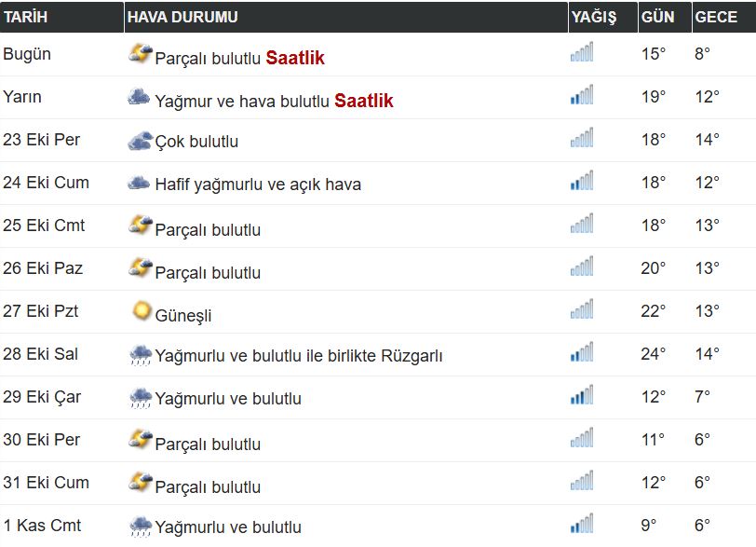
Task: Click the precipitation bars icon for Yarın
Action: 581,96
